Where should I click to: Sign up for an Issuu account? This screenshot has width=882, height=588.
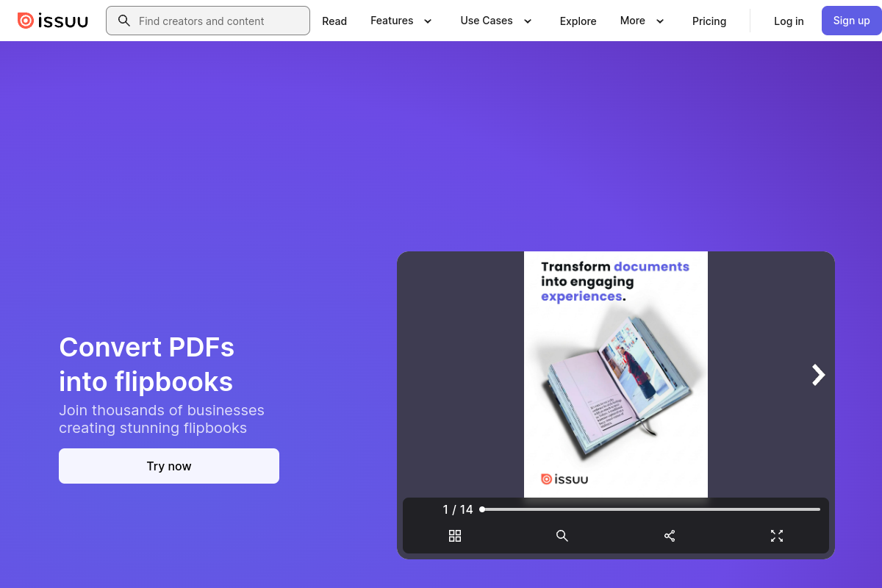[x=851, y=21]
